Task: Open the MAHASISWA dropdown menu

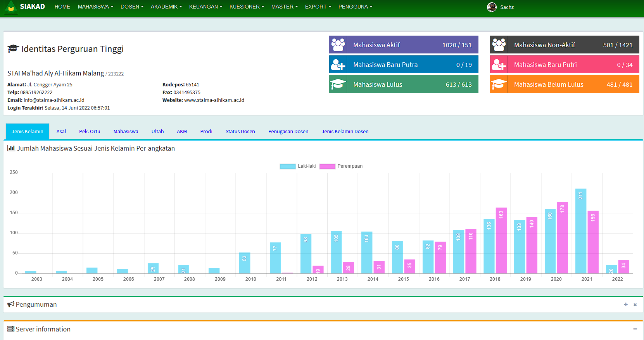Action: pos(95,7)
